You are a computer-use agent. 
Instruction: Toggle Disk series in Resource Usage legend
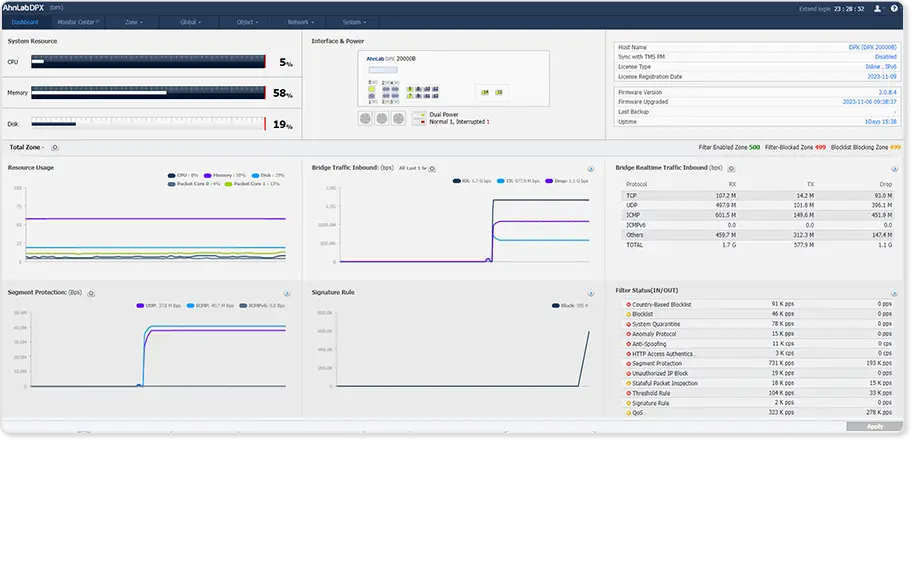tap(268, 176)
